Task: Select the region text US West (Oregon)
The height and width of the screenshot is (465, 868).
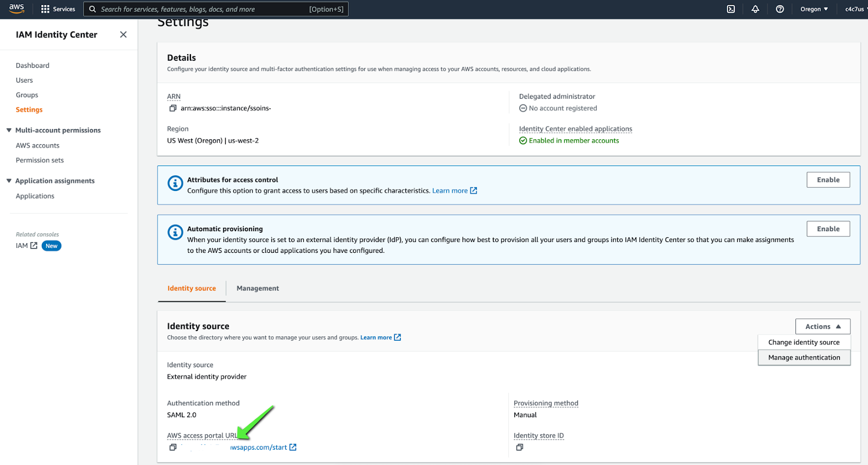Action: click(x=195, y=141)
